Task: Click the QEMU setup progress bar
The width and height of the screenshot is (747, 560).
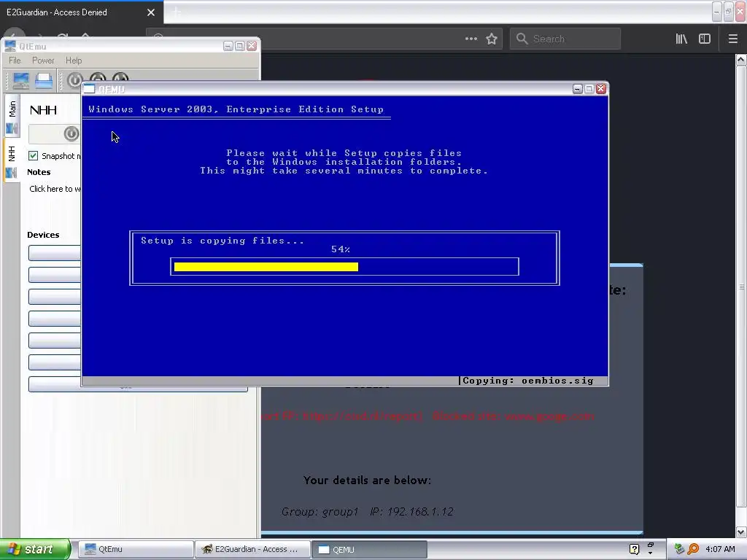Action: (x=344, y=267)
